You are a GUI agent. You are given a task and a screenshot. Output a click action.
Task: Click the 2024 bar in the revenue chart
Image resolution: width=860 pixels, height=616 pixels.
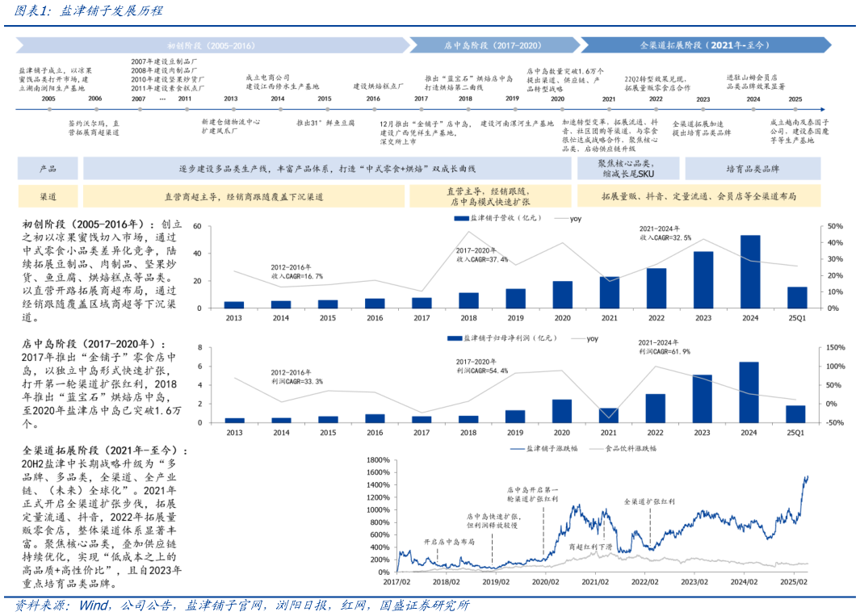pos(750,271)
